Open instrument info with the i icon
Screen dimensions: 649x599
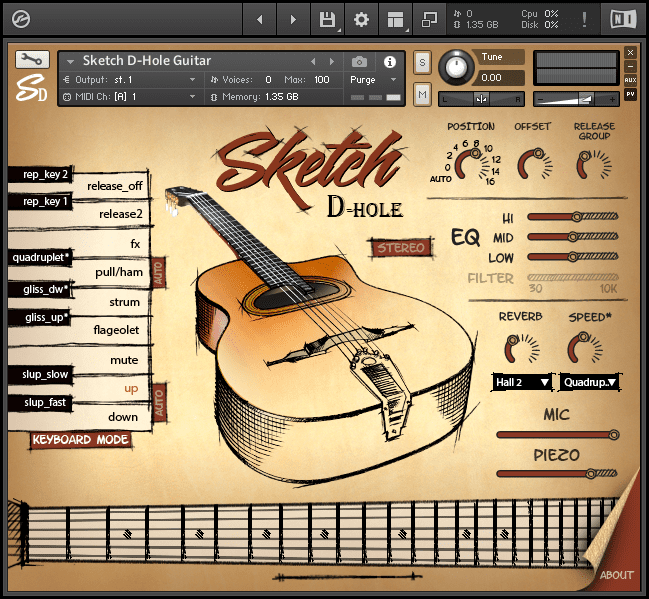pos(389,62)
